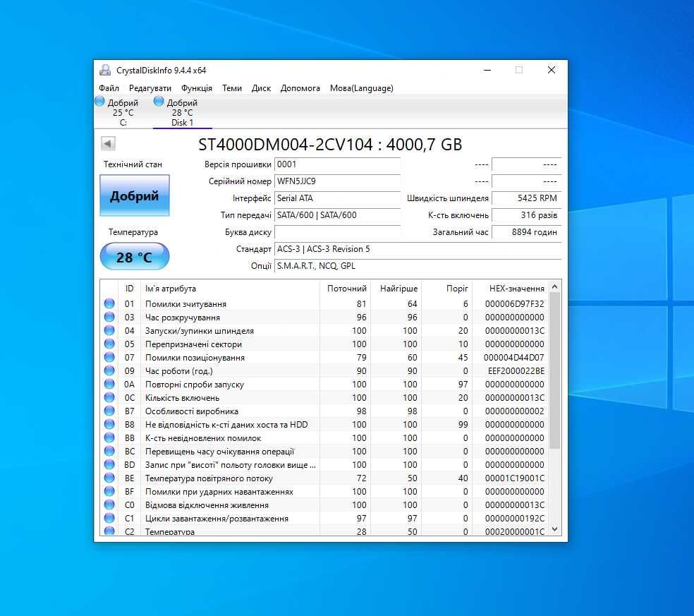Click the SATA/600 transfer mode field

pyautogui.click(x=337, y=215)
